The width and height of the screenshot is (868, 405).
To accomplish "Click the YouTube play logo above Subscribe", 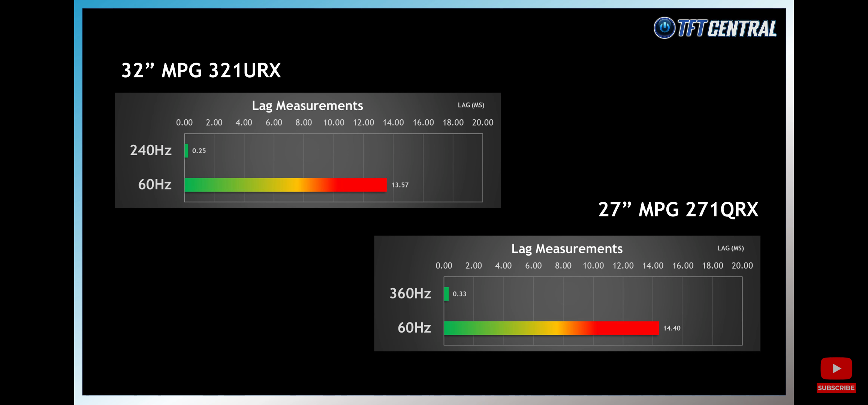I will coord(836,369).
